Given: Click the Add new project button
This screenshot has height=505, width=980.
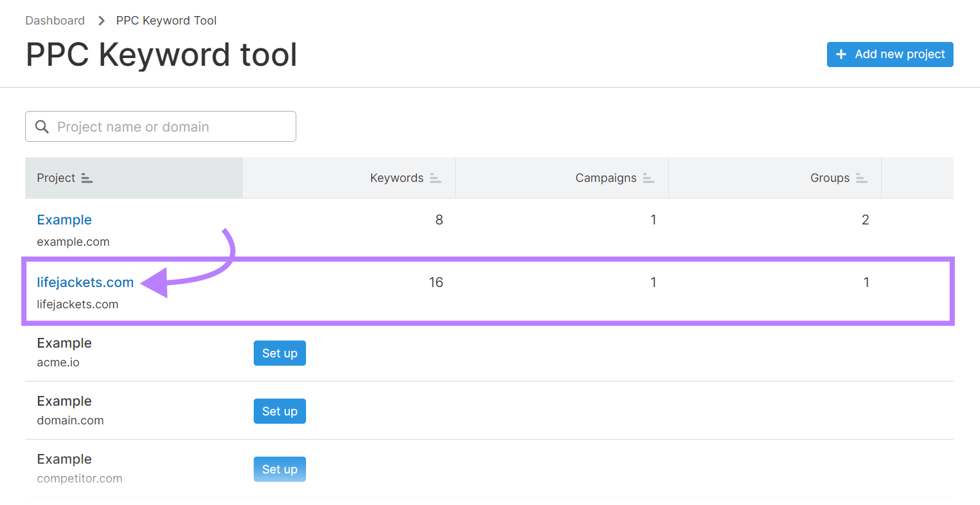Looking at the screenshot, I should (x=890, y=54).
